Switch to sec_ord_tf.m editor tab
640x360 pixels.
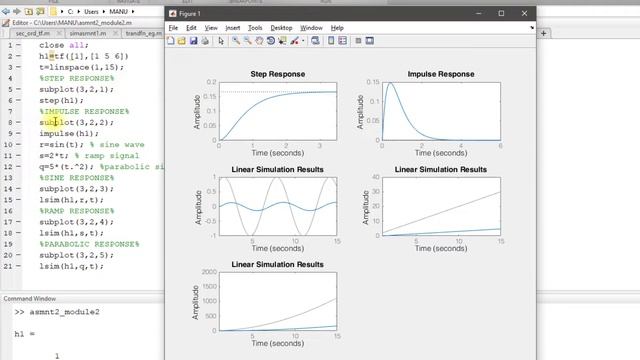(x=33, y=33)
